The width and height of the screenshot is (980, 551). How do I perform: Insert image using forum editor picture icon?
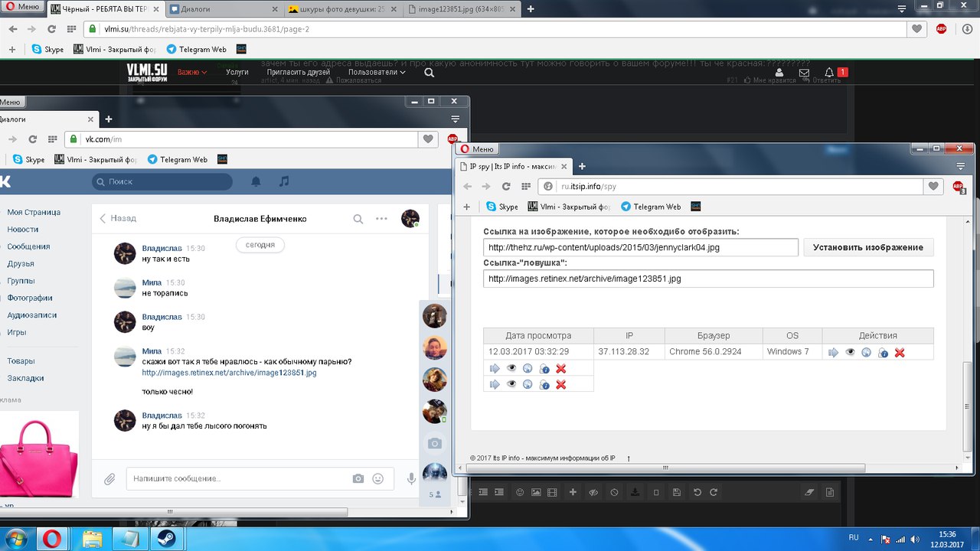tap(537, 492)
